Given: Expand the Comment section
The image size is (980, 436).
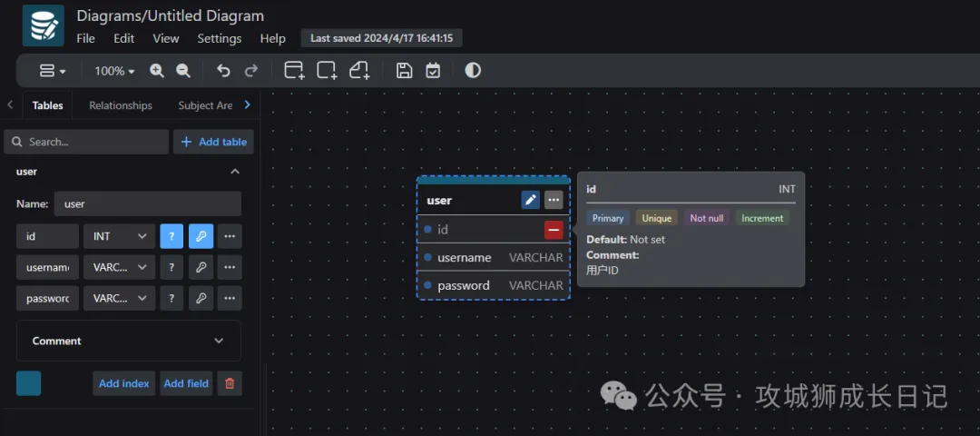Looking at the screenshot, I should point(129,341).
